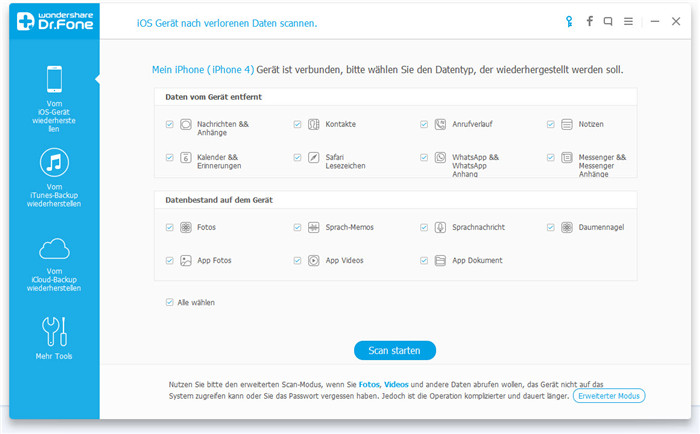700x434 pixels.
Task: Click the App Dokument label
Action: pyautogui.click(x=477, y=260)
